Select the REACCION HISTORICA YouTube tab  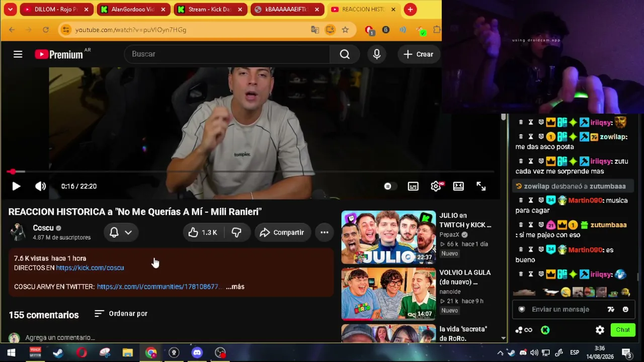click(364, 10)
